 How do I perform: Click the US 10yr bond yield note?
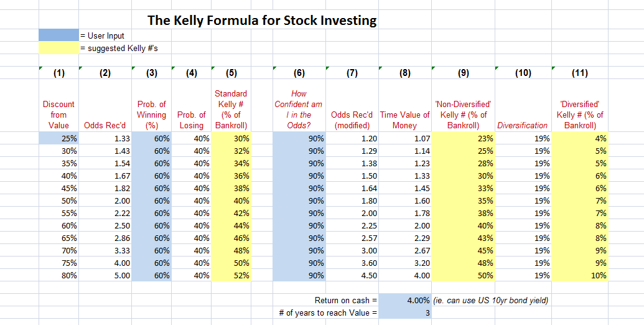491,300
